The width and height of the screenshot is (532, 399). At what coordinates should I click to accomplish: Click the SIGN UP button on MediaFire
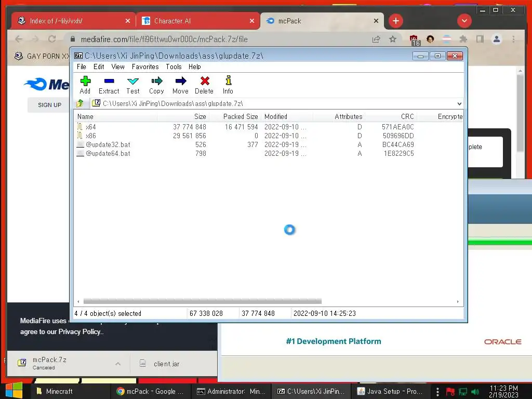point(49,105)
